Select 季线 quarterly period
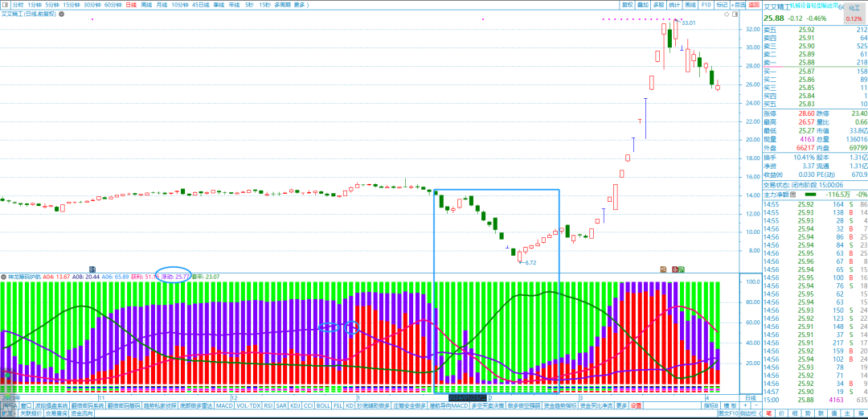Viewport: 868px width, 419px height. [219, 5]
